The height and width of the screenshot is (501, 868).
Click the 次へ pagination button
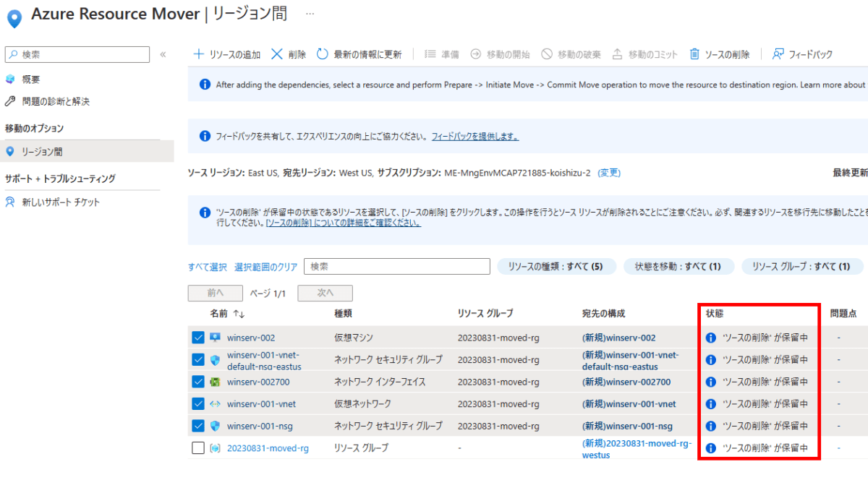point(325,293)
